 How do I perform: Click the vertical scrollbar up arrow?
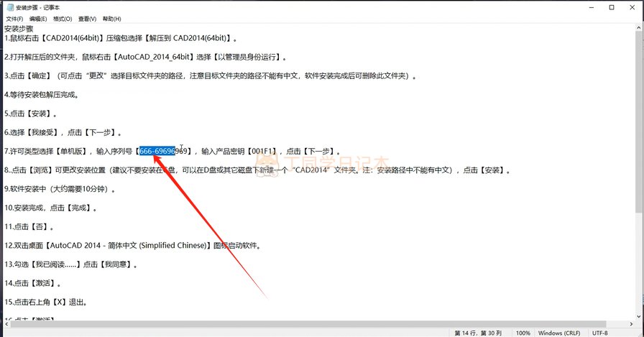(x=639, y=28)
